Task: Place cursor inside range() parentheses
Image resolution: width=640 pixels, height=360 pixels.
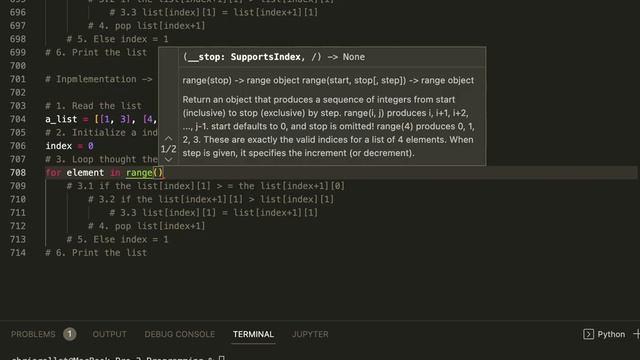Action: pos(158,173)
